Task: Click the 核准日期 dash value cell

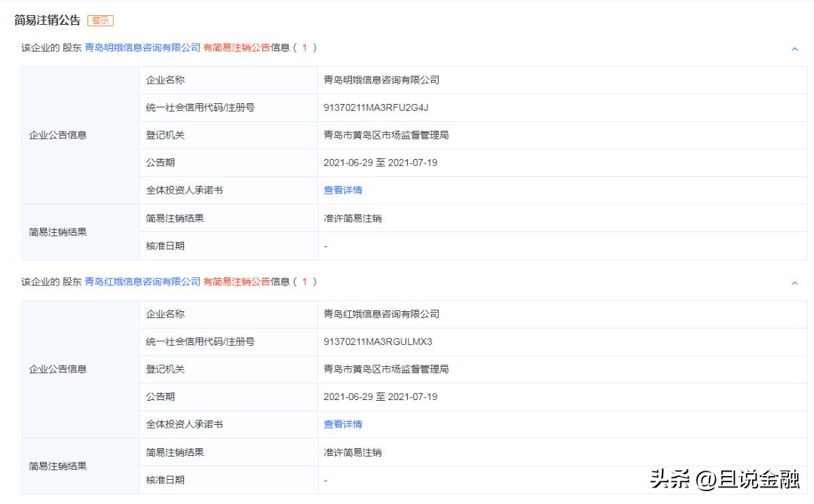Action: (x=326, y=245)
